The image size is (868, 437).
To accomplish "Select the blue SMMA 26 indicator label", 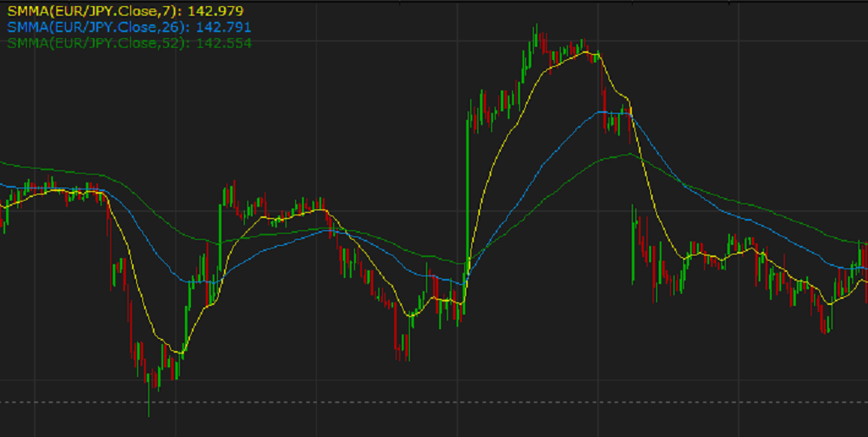I will click(x=129, y=27).
